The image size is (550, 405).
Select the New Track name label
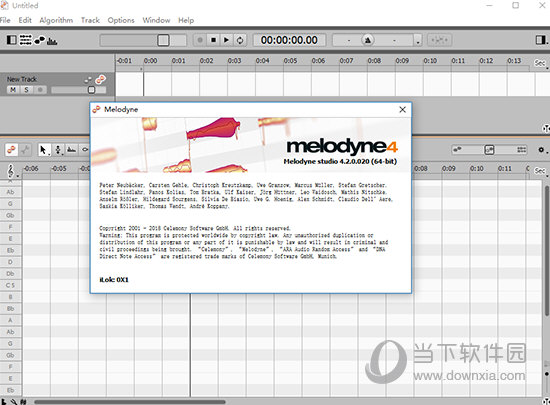coord(22,79)
